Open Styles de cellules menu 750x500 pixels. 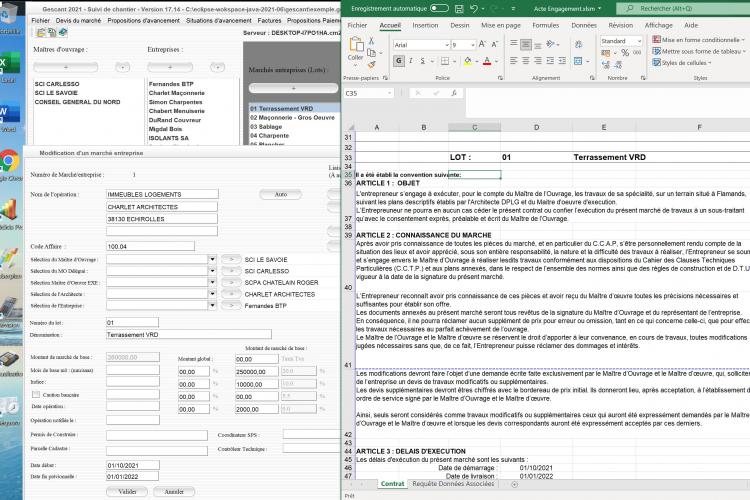click(682, 63)
